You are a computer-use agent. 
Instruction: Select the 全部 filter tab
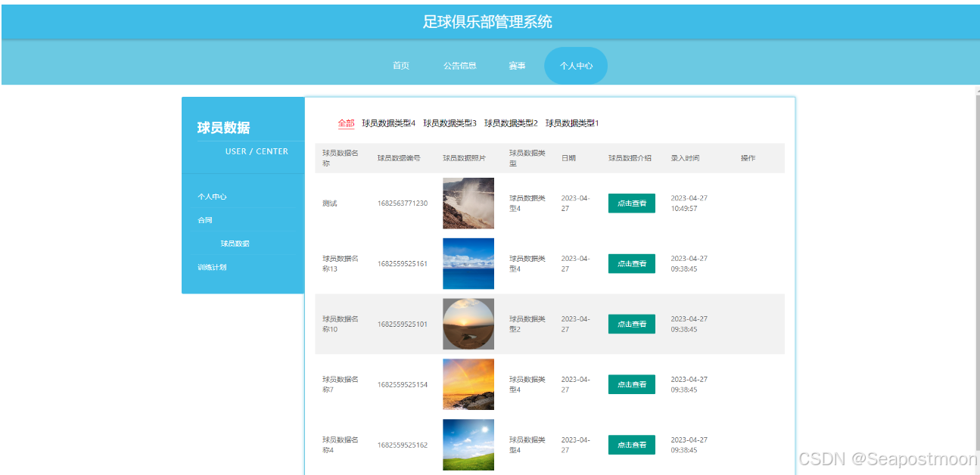[x=346, y=123]
